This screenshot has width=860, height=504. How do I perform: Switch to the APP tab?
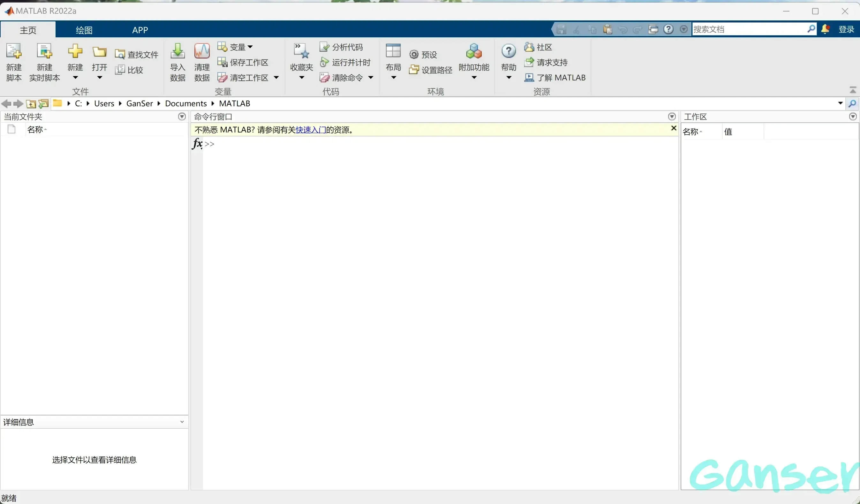tap(140, 30)
